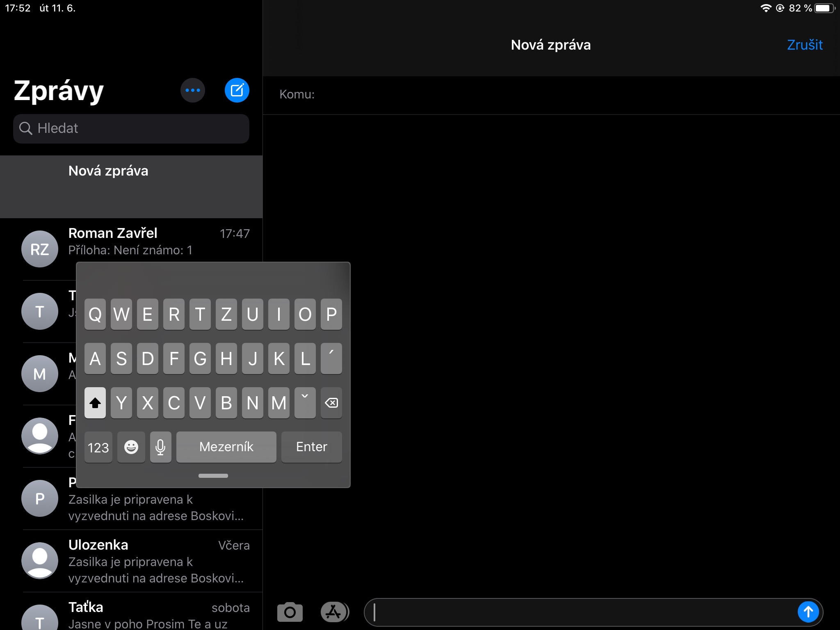
Task: Tap the Komu recipient field
Action: 551,95
